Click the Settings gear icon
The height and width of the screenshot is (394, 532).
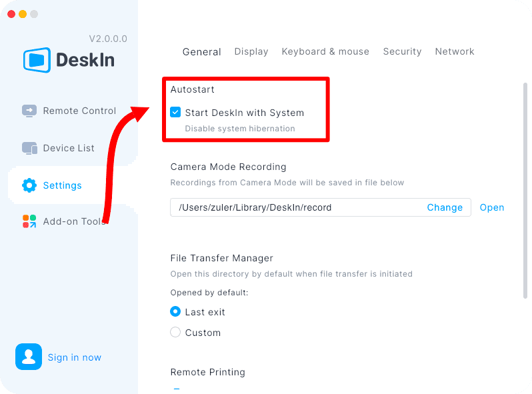point(29,185)
